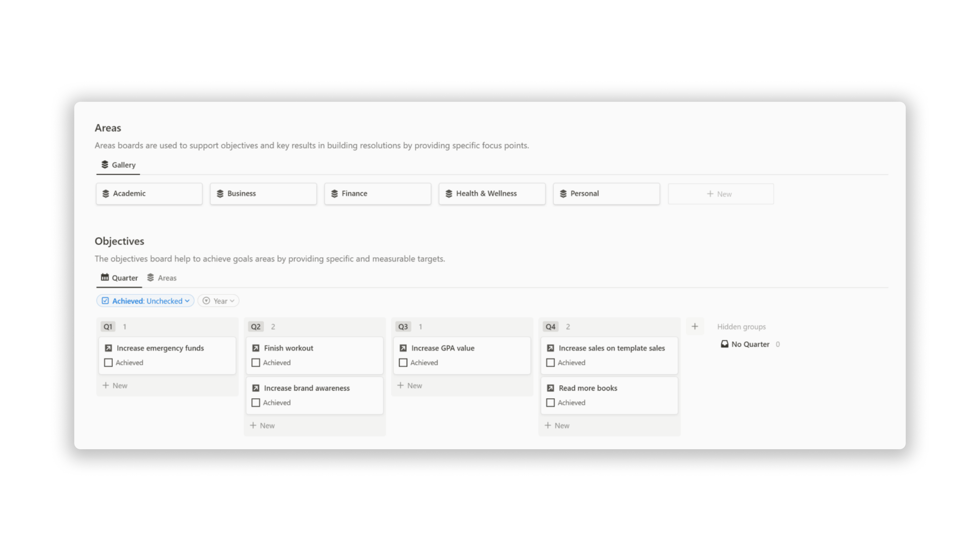Check Achieved for Increase GPA value
This screenshot has width=980, height=551.
coord(403,362)
